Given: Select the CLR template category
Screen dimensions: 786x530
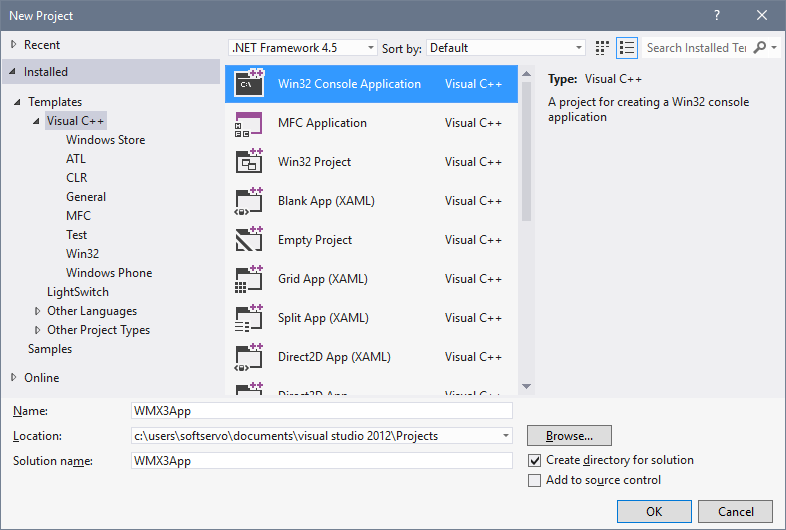Looking at the screenshot, I should click(x=77, y=178).
